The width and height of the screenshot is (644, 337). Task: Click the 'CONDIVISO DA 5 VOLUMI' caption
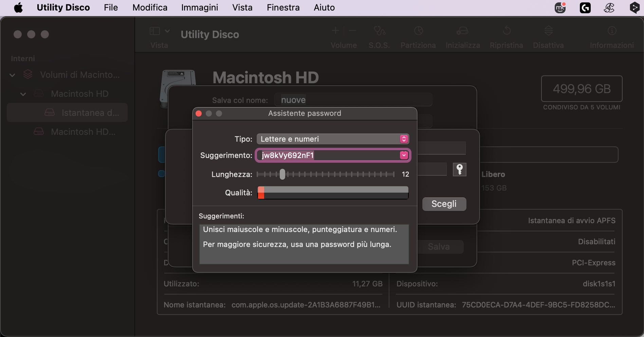coord(582,107)
